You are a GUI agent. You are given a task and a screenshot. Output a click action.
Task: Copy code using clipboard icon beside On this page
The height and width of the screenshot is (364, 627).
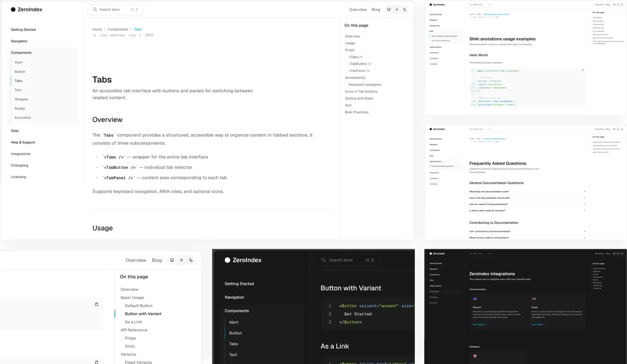(96, 304)
